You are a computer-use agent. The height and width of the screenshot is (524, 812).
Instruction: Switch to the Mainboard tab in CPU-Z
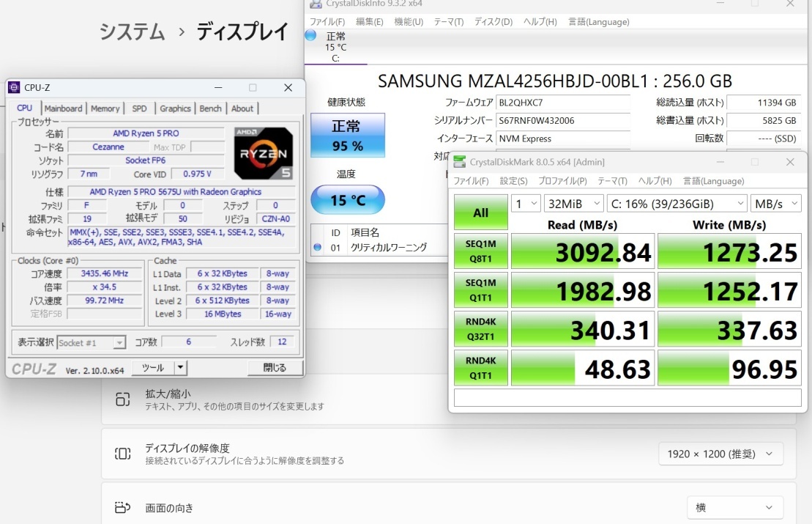63,108
